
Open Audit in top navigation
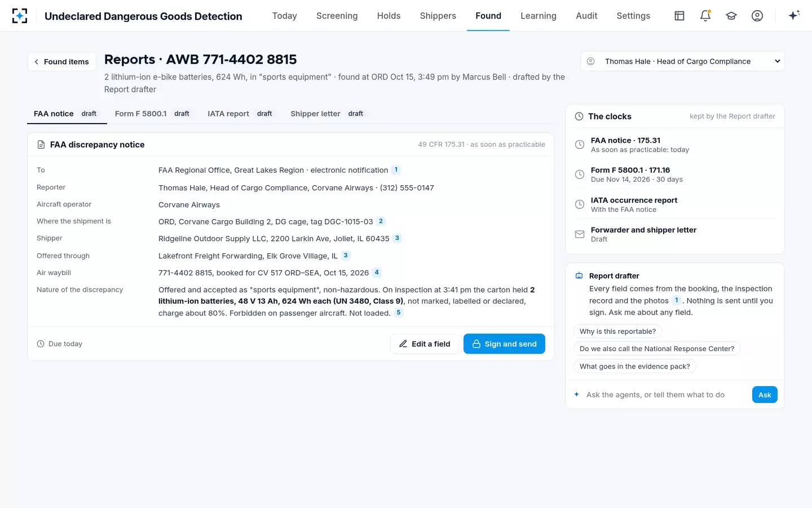pos(586,16)
